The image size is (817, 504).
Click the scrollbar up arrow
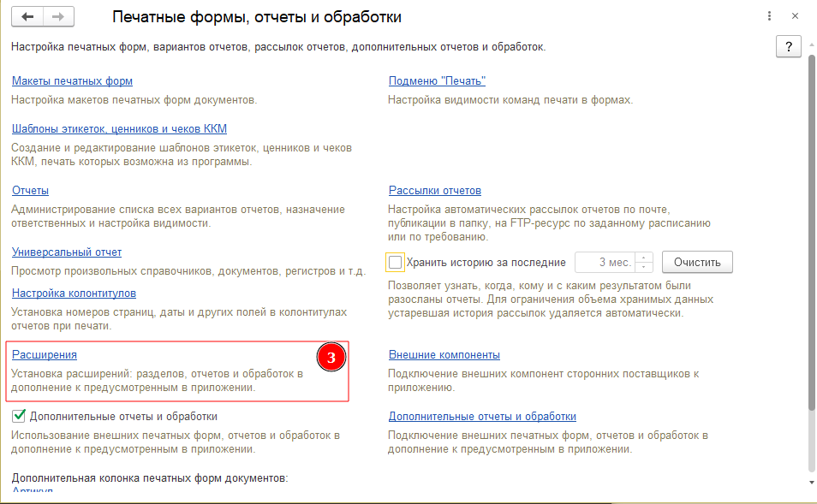[811, 44]
